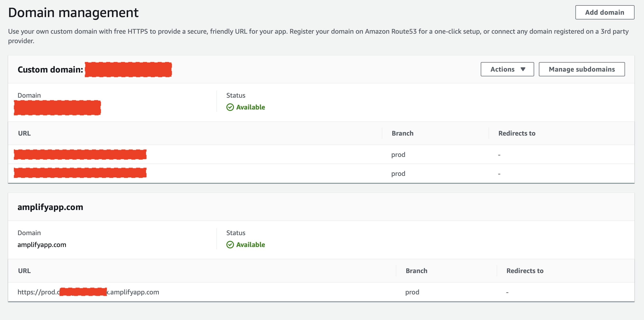Screen dimensions: 644x320
Task: Select the Domain management page heading
Action: pos(74,12)
